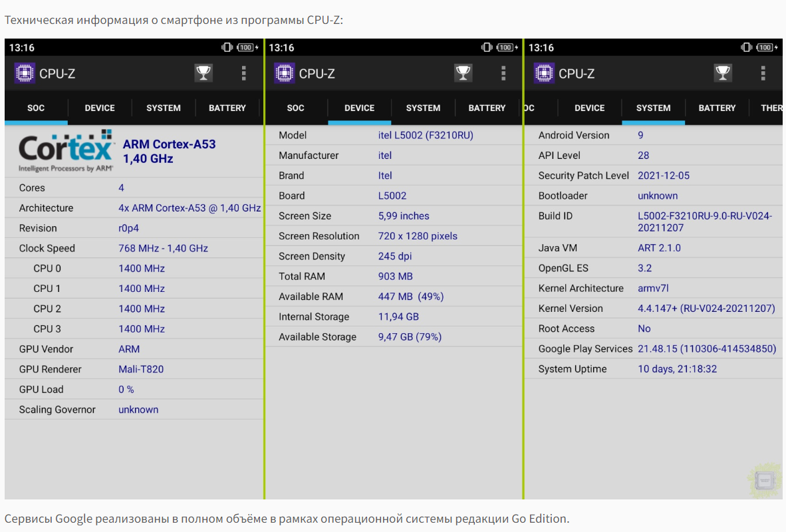Select Security Patch Level 2021-12-05

click(x=663, y=176)
